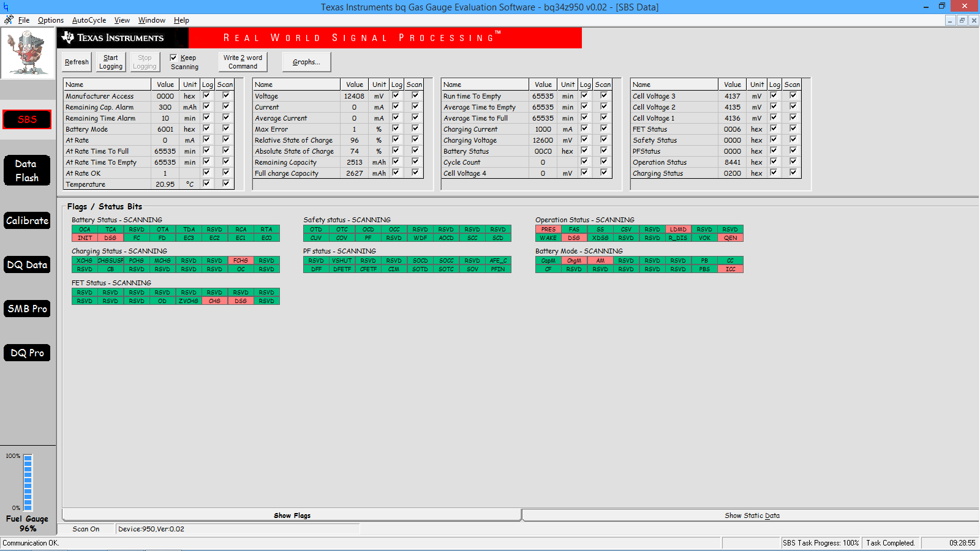
Task: Click the DFF flag in PF status
Action: click(316, 269)
